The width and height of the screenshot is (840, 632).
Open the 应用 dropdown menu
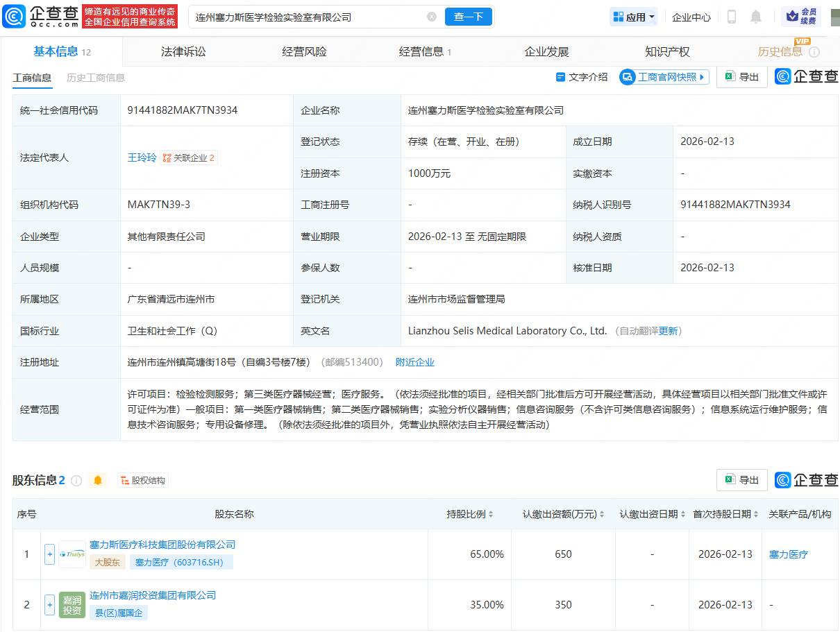[x=632, y=17]
